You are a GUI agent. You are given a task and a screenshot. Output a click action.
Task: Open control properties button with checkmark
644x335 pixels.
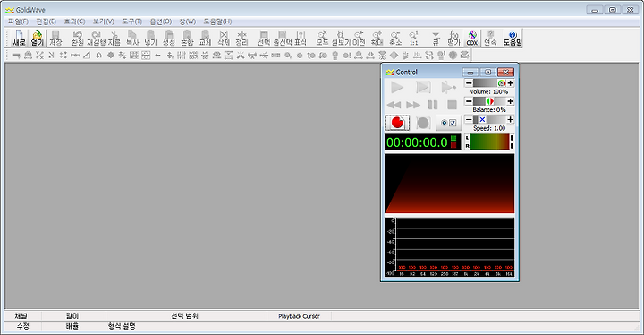pyautogui.click(x=448, y=123)
